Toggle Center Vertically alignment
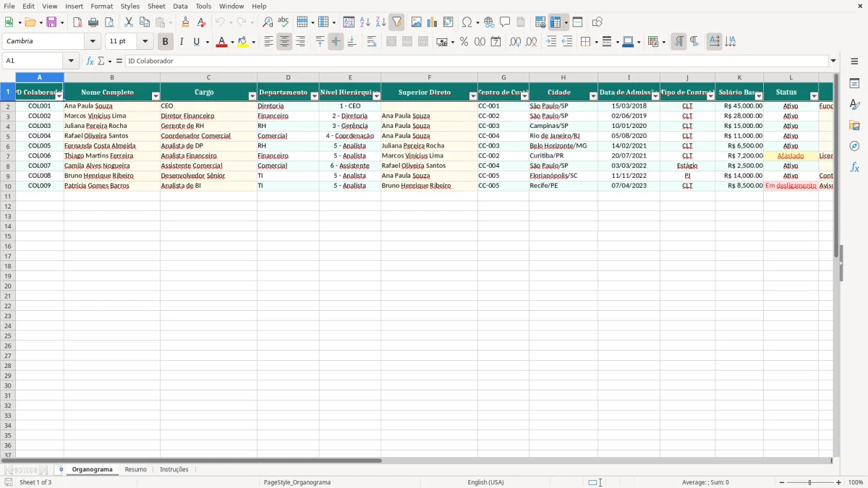Viewport: 868px width, 488px height. pos(336,42)
